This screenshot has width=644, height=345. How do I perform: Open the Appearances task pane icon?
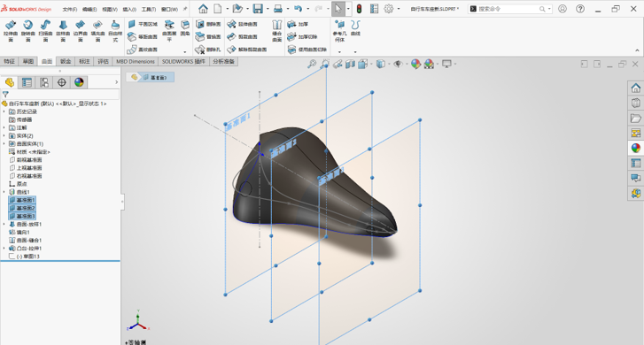click(636, 148)
